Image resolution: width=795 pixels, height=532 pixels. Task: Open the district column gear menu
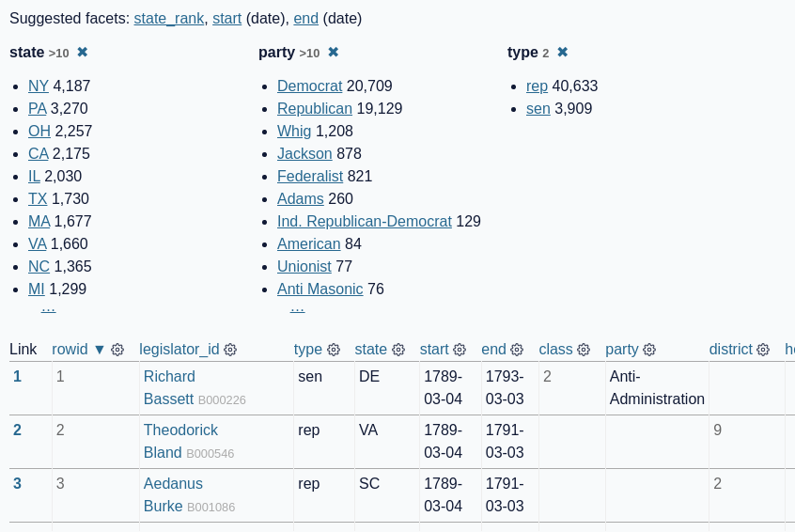pyautogui.click(x=763, y=350)
